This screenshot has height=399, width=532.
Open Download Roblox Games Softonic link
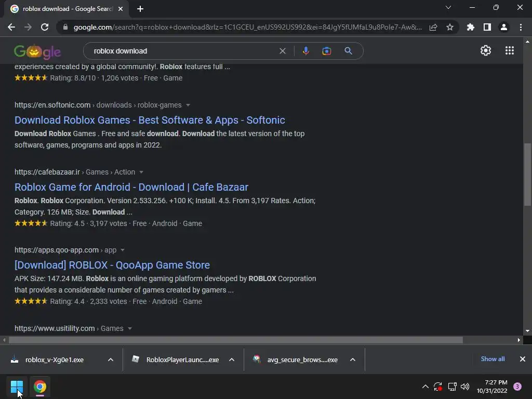pos(150,120)
